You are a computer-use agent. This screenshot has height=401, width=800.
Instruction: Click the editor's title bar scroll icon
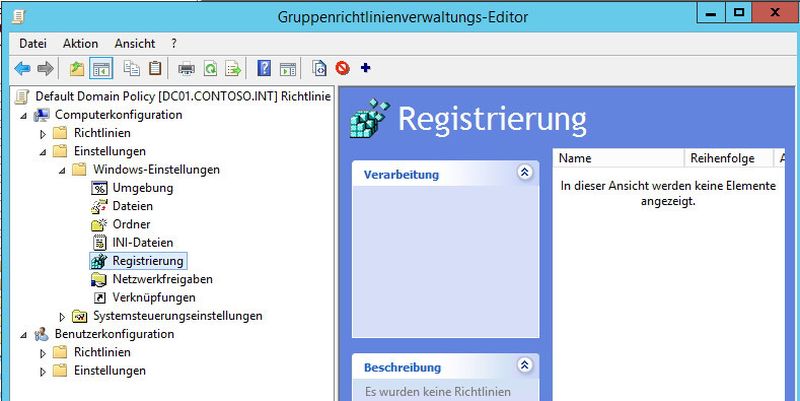18,17
